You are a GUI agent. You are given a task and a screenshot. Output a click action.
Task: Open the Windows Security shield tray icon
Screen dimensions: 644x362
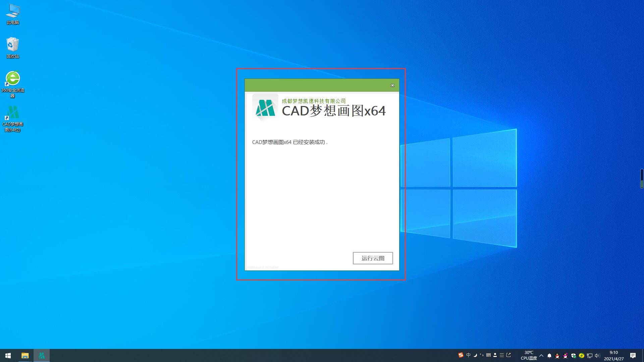point(574,356)
